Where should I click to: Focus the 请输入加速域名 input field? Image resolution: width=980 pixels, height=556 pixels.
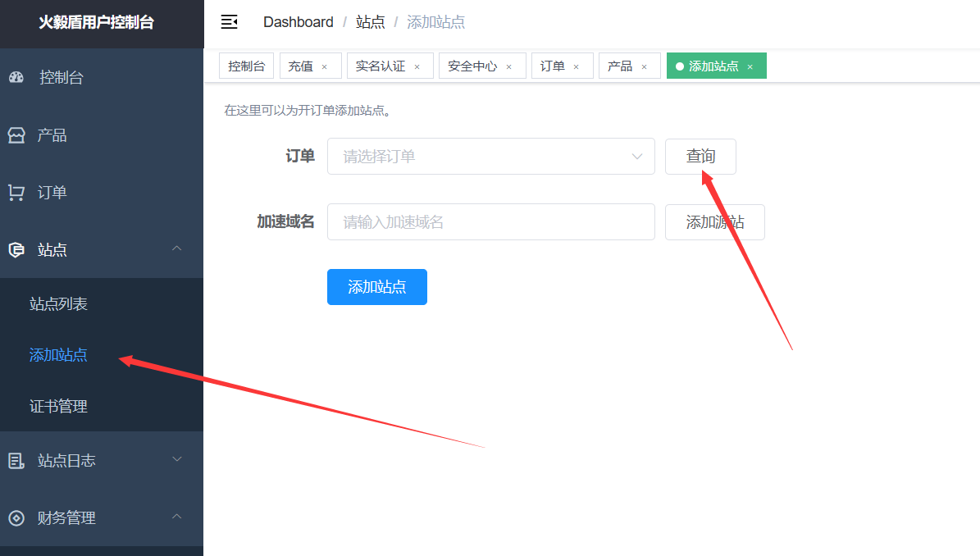pyautogui.click(x=490, y=222)
